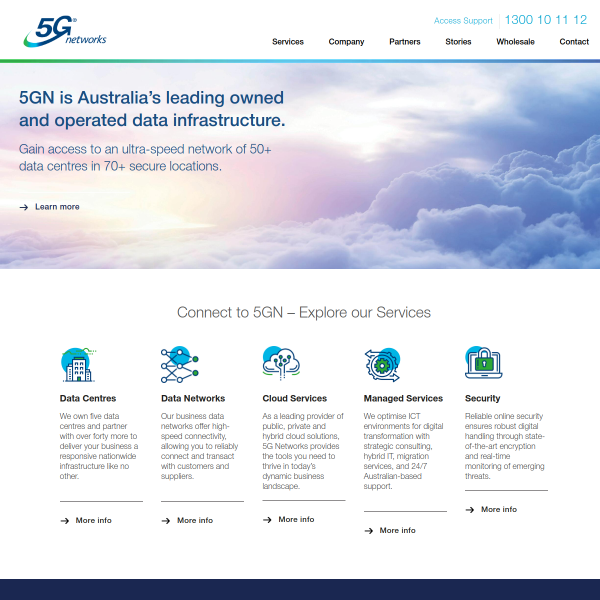Click the hero headline about data infrastructure
600x600 pixels.
152,109
